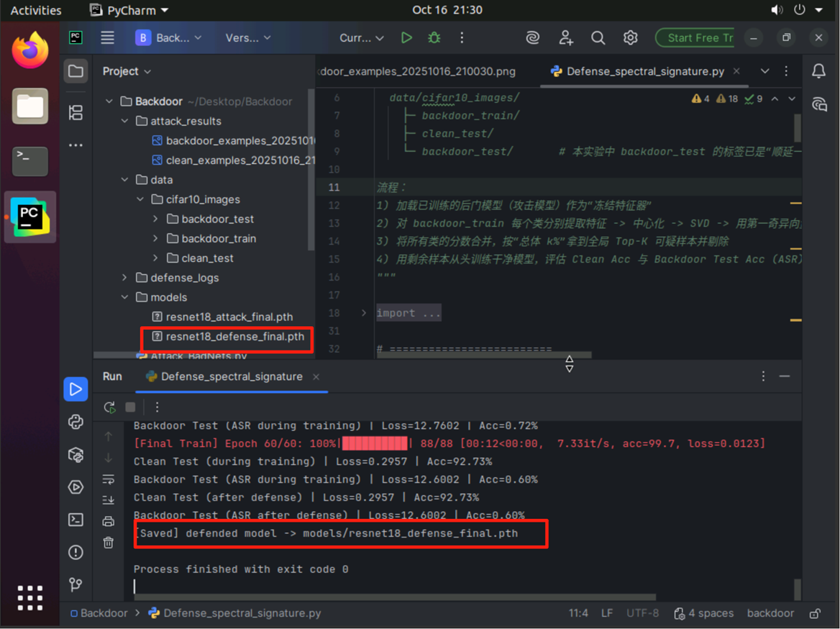Open Search Everywhere magnifier icon
Image resolution: width=840 pixels, height=629 pixels.
[598, 38]
